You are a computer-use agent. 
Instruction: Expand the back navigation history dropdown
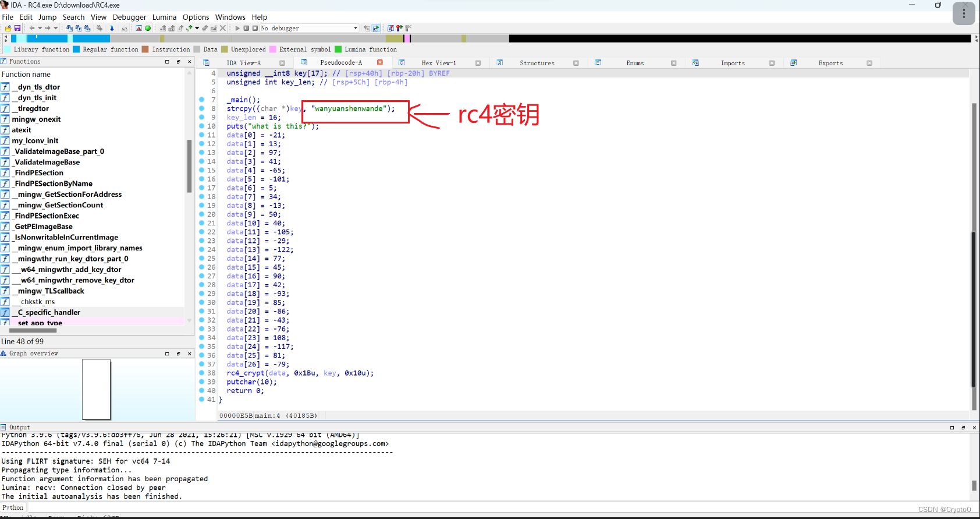(40, 28)
